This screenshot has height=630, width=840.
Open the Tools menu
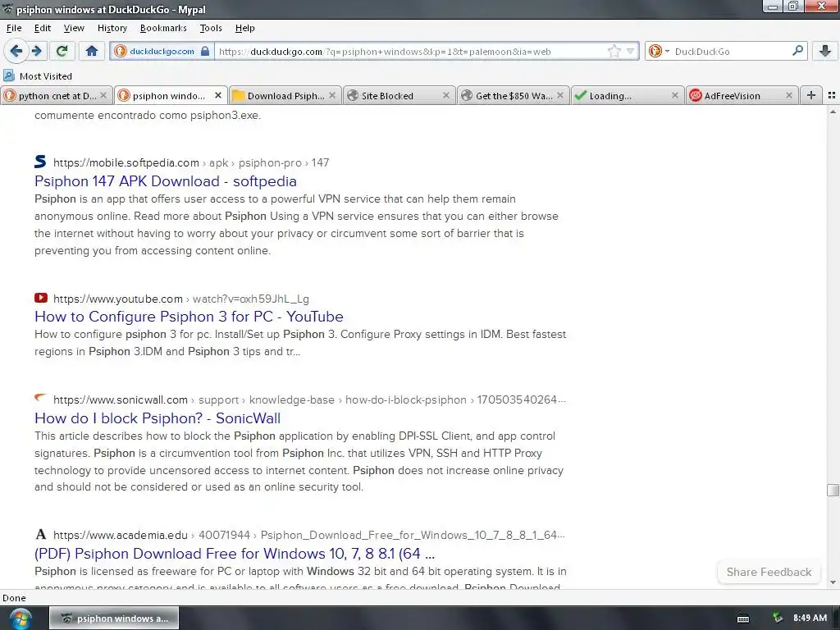click(x=211, y=28)
